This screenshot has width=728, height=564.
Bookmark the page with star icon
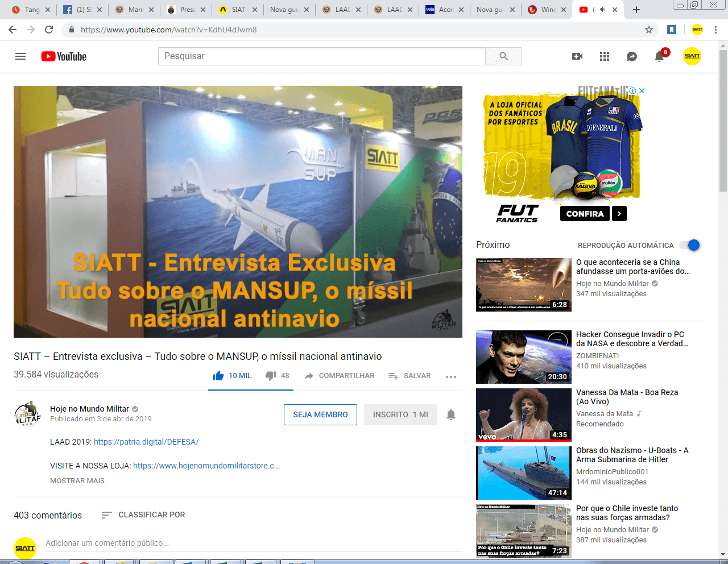point(648,30)
